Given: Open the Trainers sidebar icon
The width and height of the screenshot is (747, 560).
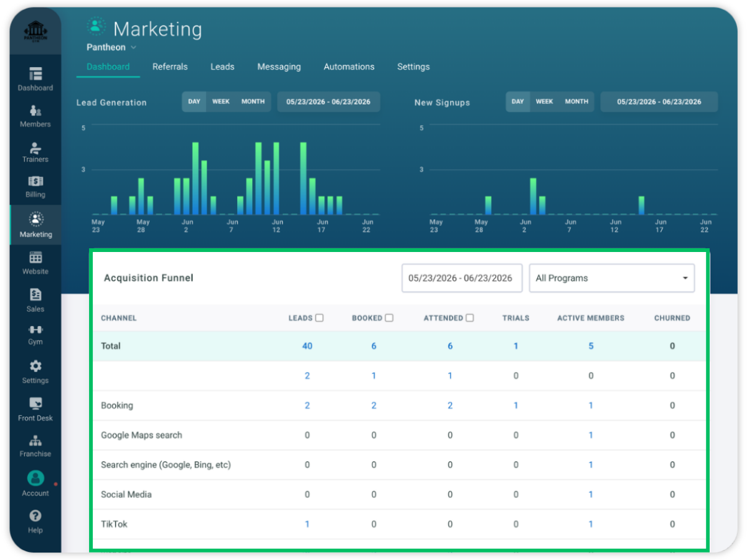Looking at the screenshot, I should coord(35,147).
